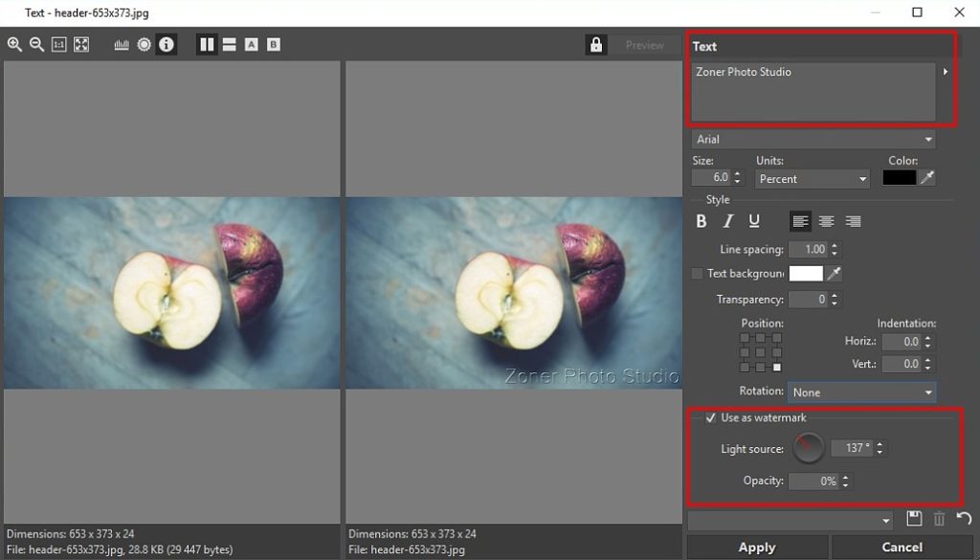Open the Arial font dropdown
Image resolution: width=980 pixels, height=560 pixels.
812,140
